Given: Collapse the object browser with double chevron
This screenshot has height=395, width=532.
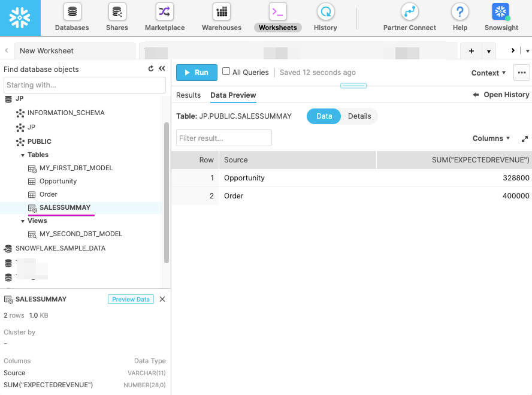Looking at the screenshot, I should pyautogui.click(x=162, y=68).
